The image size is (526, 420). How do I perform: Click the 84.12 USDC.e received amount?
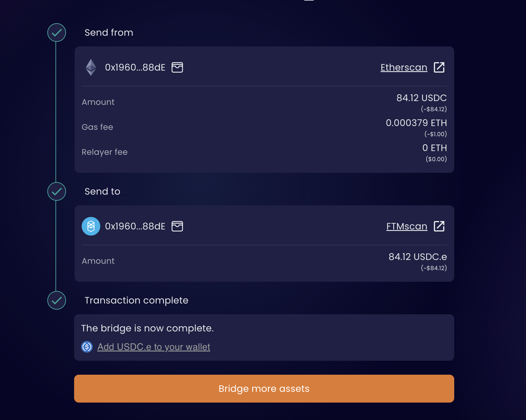418,257
